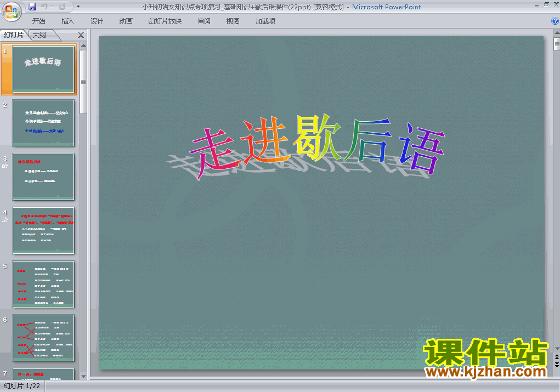Click the Undo arrow in Quick Access
Viewport: 560px width, 392px height.
pyautogui.click(x=44, y=7)
